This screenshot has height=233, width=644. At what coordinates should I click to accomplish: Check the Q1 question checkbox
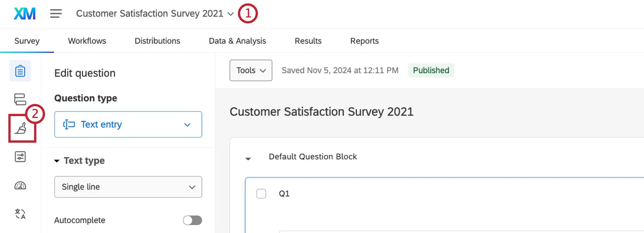(x=261, y=194)
